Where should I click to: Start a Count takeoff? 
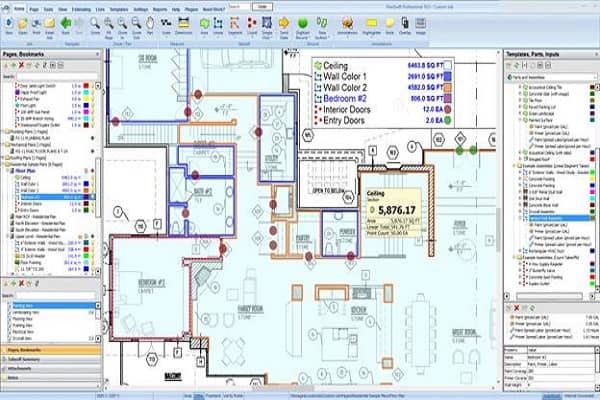[252, 26]
